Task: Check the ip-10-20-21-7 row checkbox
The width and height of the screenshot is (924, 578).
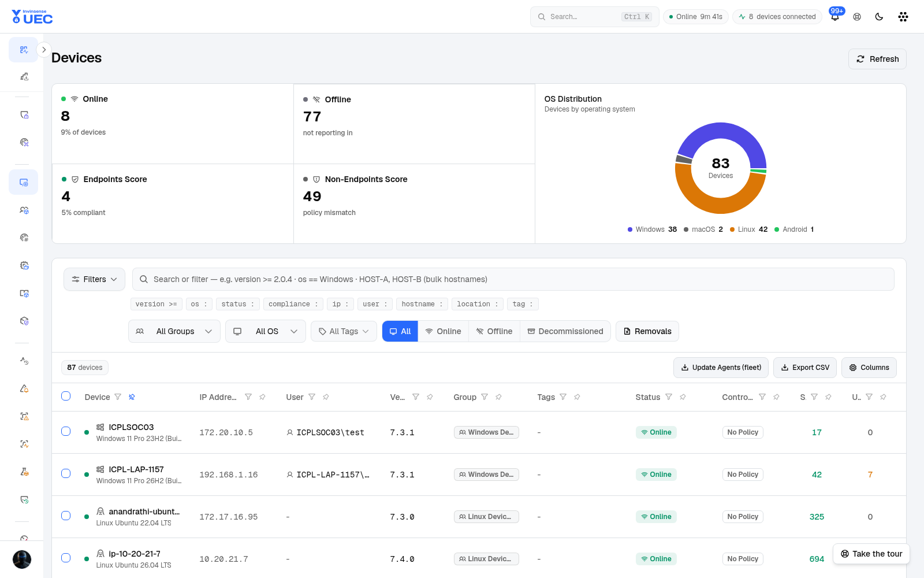Action: pos(66,558)
